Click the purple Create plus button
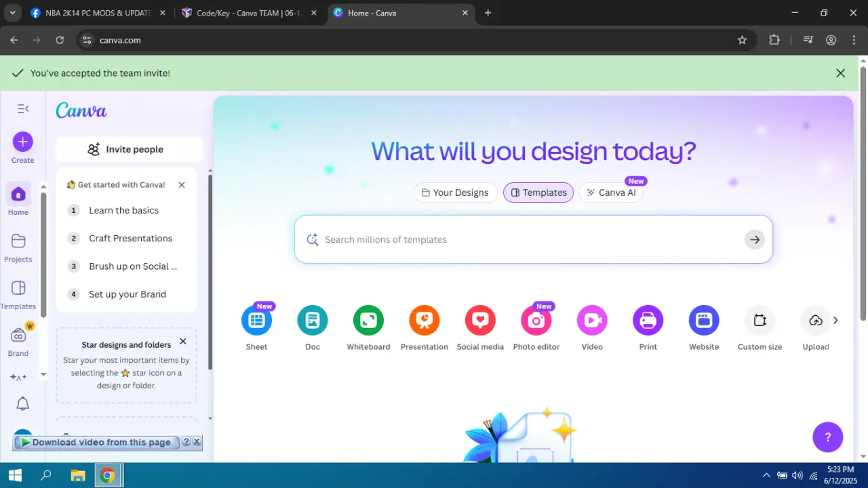 point(22,142)
